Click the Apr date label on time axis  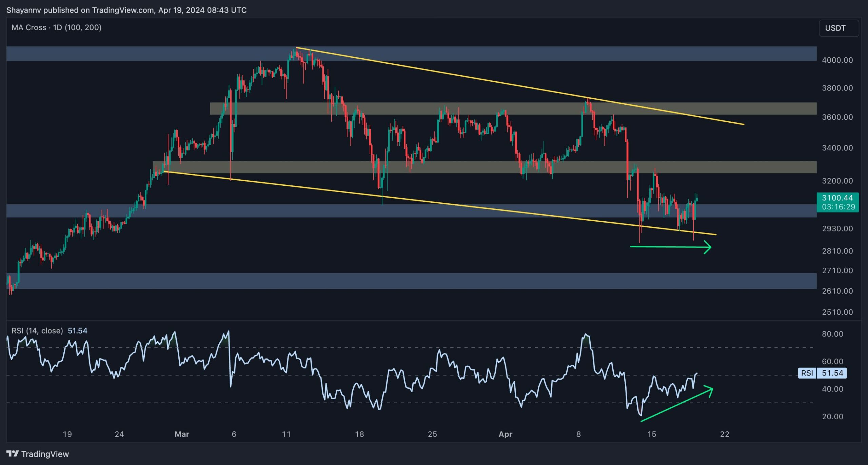(505, 434)
